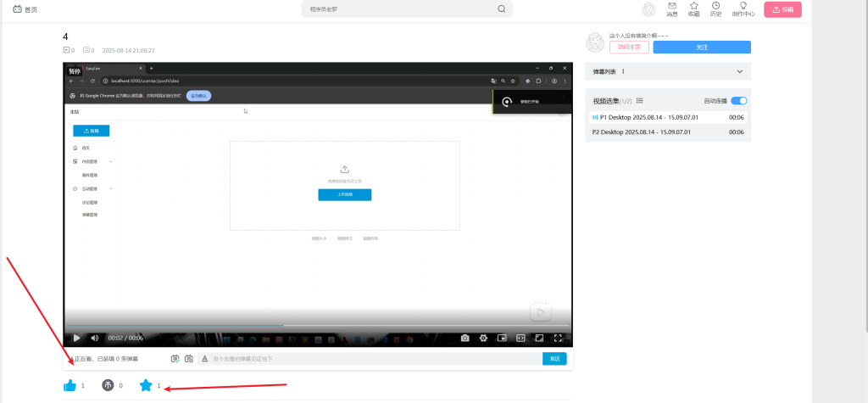Open the video player settings gear
Viewport: 868px width, 403px height.
click(x=483, y=338)
